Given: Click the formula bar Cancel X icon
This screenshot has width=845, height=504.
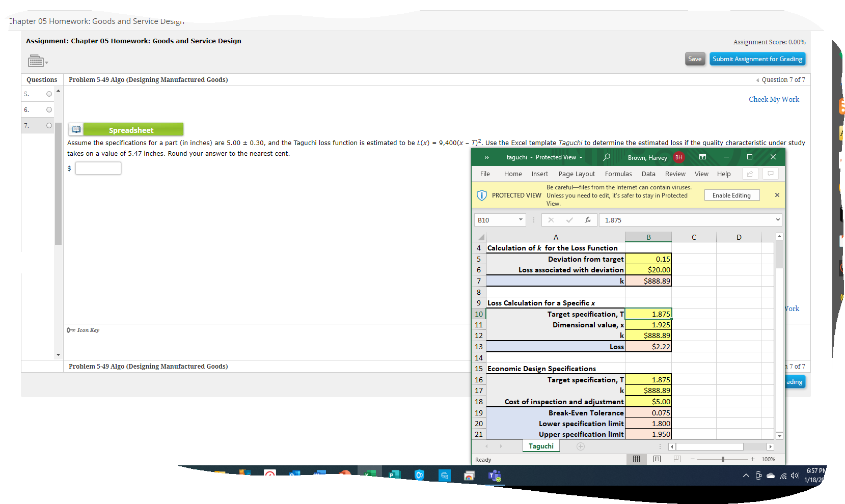Looking at the screenshot, I should pos(551,220).
